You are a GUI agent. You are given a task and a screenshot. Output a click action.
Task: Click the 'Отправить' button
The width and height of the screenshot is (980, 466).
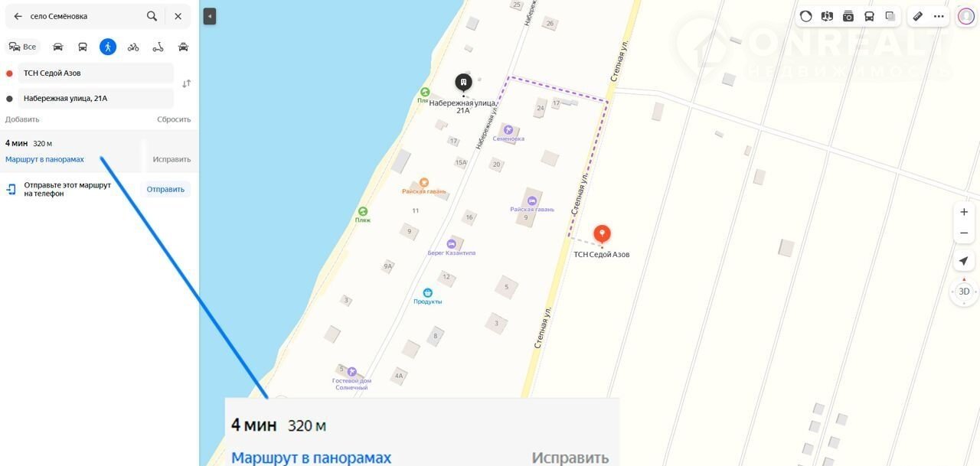click(165, 189)
